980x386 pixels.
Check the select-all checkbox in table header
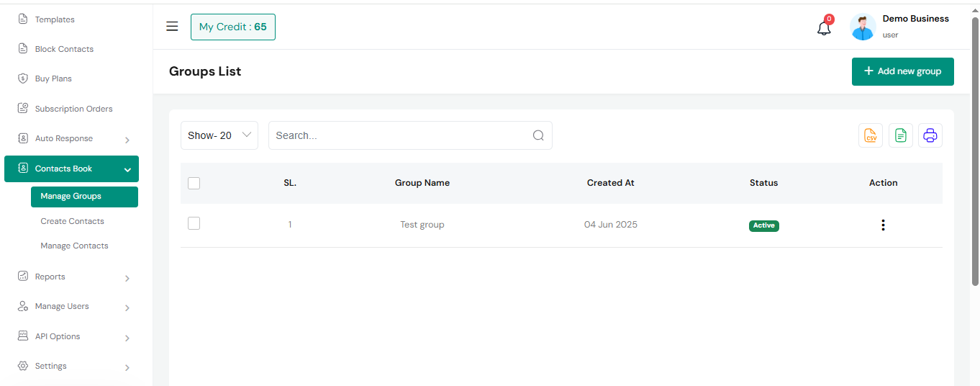[194, 183]
